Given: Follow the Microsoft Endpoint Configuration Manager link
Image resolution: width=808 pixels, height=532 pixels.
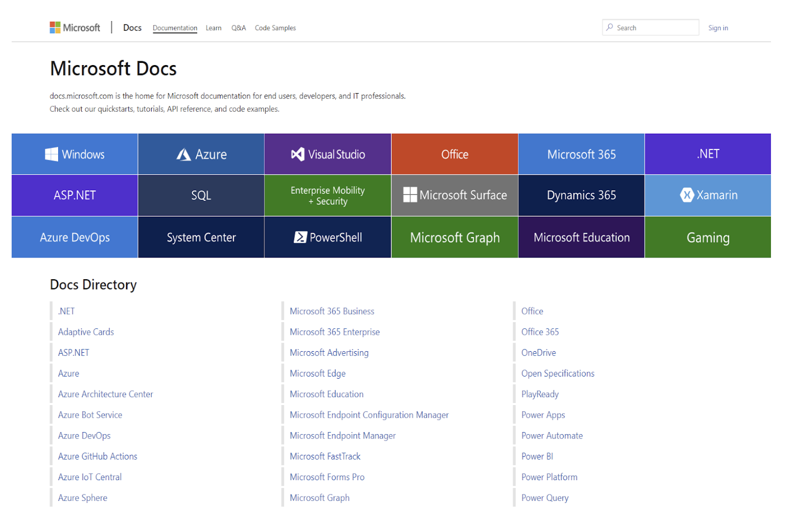Looking at the screenshot, I should coord(369,415).
